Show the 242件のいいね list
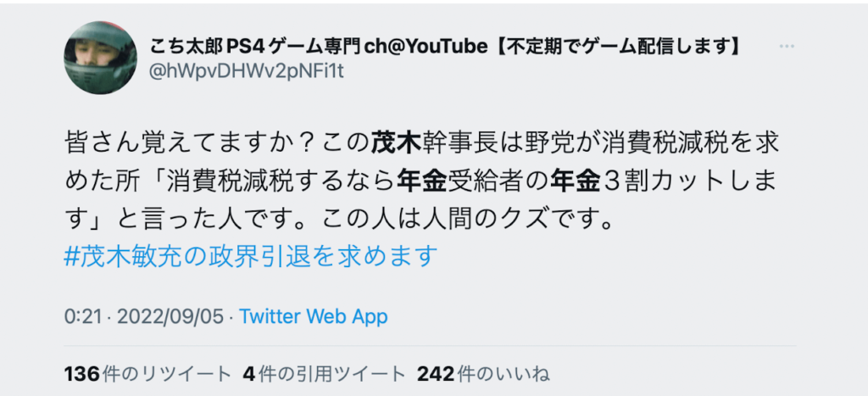868x396 pixels. pos(483,375)
